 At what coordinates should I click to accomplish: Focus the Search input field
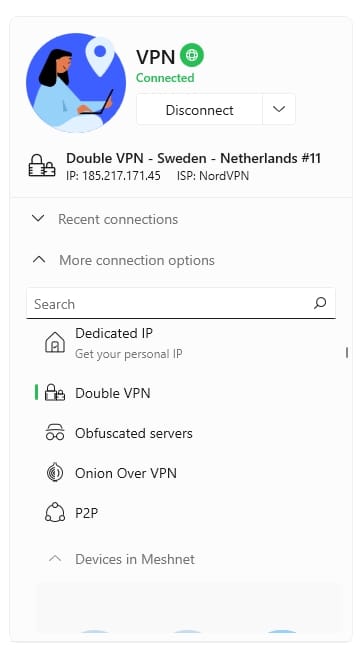click(169, 303)
